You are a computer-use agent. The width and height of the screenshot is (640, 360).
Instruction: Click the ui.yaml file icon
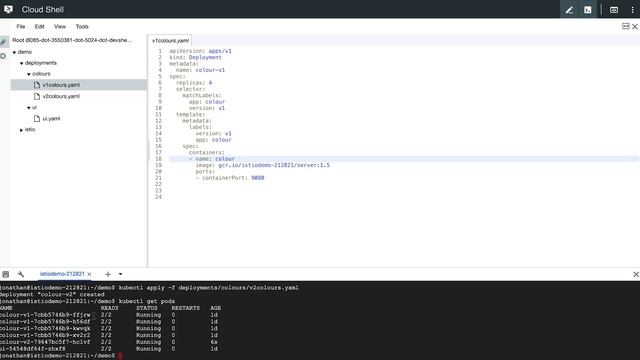click(37, 118)
